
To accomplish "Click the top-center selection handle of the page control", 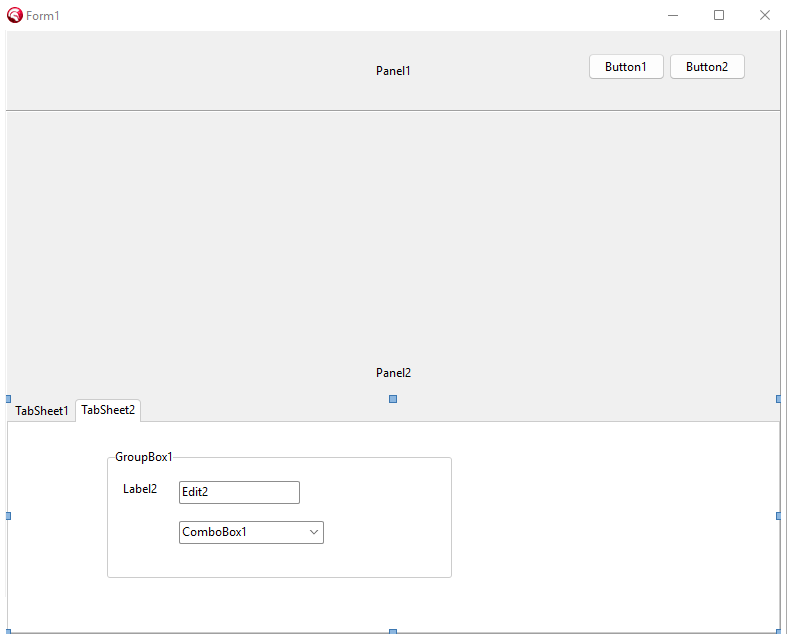I will tap(393, 399).
